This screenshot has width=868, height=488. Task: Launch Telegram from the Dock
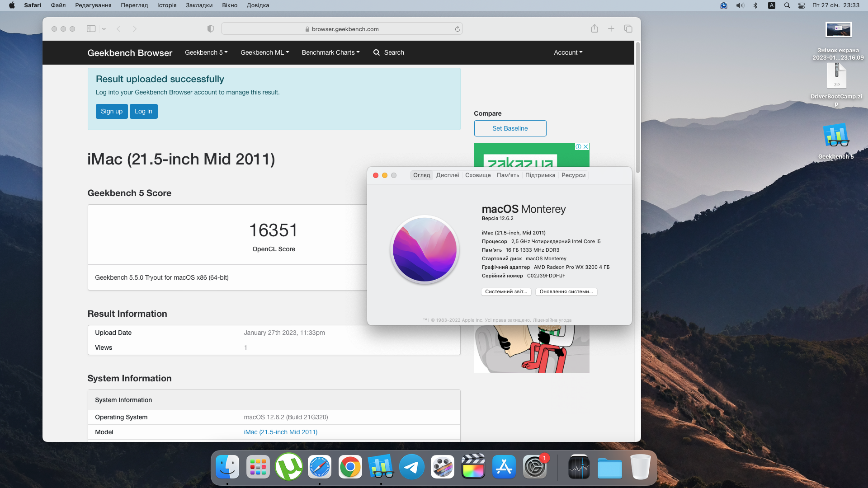click(411, 467)
